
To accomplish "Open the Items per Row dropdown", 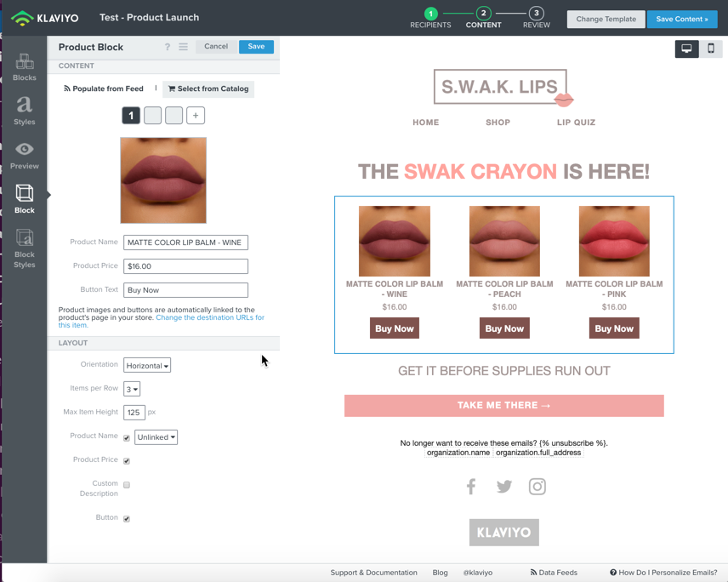I will (x=132, y=389).
